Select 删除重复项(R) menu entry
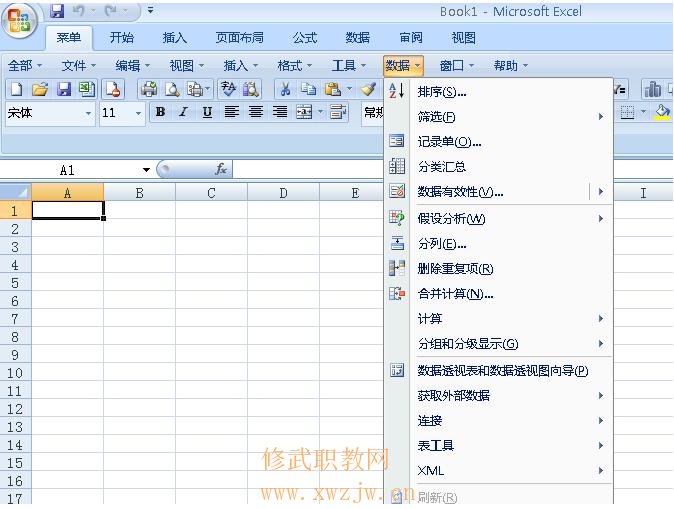This screenshot has width=674, height=509. 498,269
